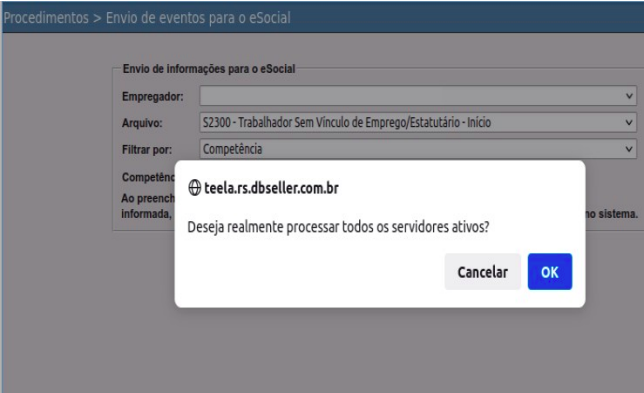Open the Empregador dropdown arrow
This screenshot has width=644, height=393.
(x=628, y=96)
